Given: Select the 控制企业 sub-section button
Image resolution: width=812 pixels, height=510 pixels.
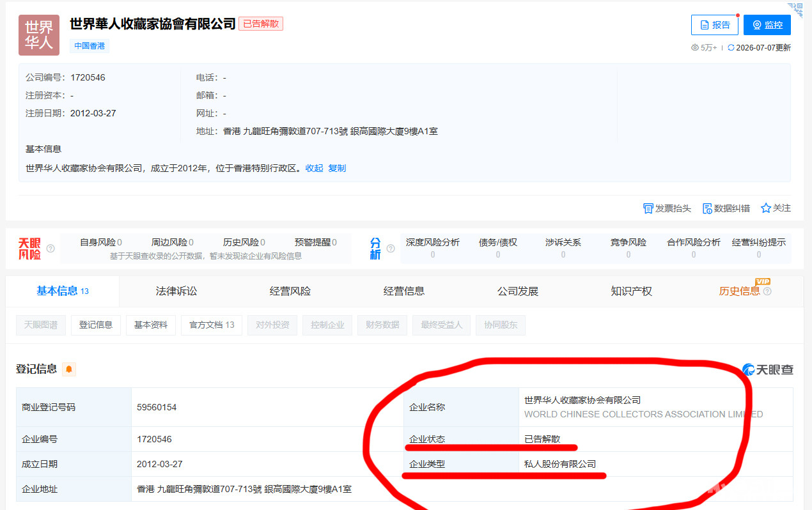Looking at the screenshot, I should pyautogui.click(x=327, y=325).
